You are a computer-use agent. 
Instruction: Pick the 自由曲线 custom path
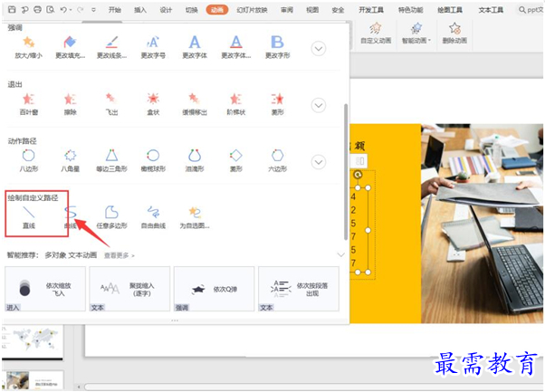[153, 217]
